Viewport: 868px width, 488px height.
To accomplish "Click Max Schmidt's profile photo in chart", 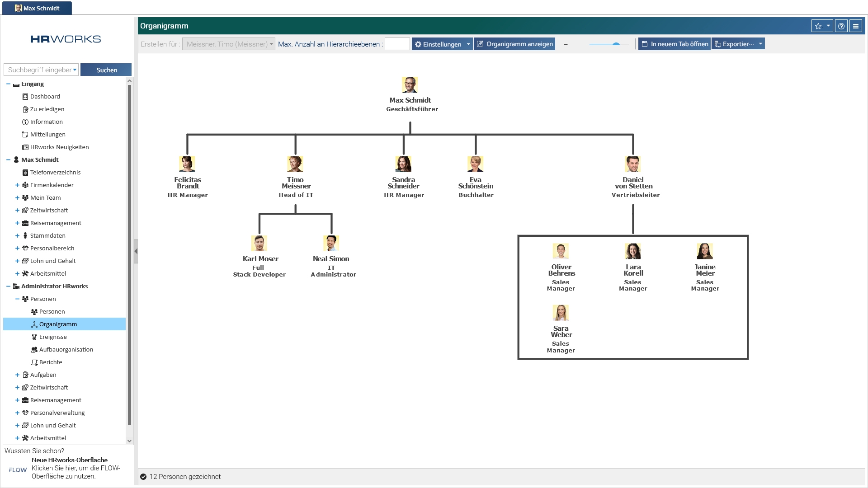I will (410, 84).
